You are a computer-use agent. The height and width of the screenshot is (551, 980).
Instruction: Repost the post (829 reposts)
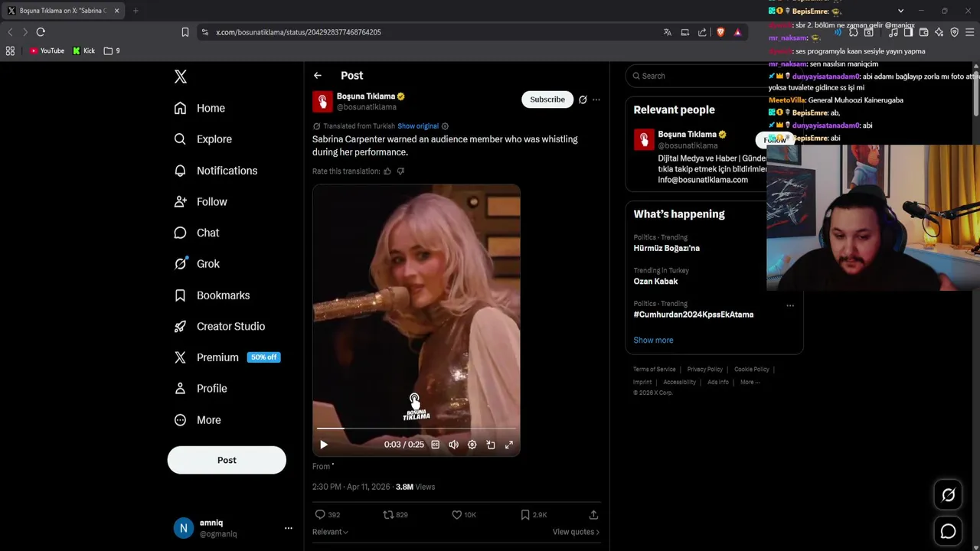396,515
